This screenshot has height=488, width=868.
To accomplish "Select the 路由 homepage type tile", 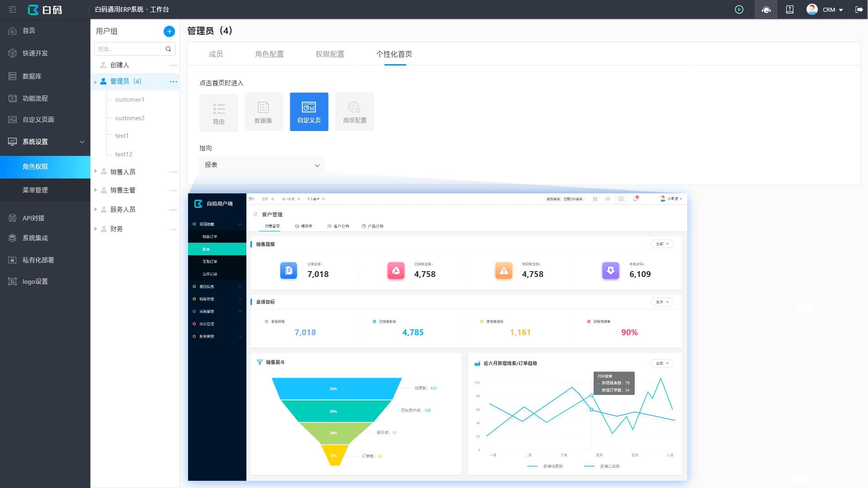I will (219, 113).
